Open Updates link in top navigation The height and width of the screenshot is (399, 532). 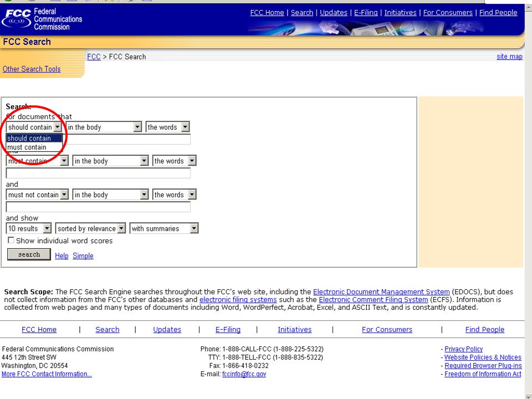(334, 13)
